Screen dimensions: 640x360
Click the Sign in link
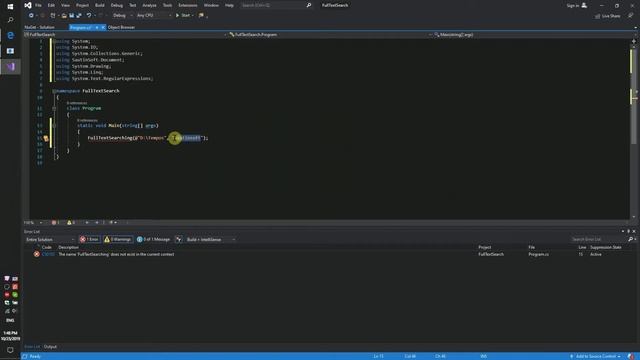[572, 5]
